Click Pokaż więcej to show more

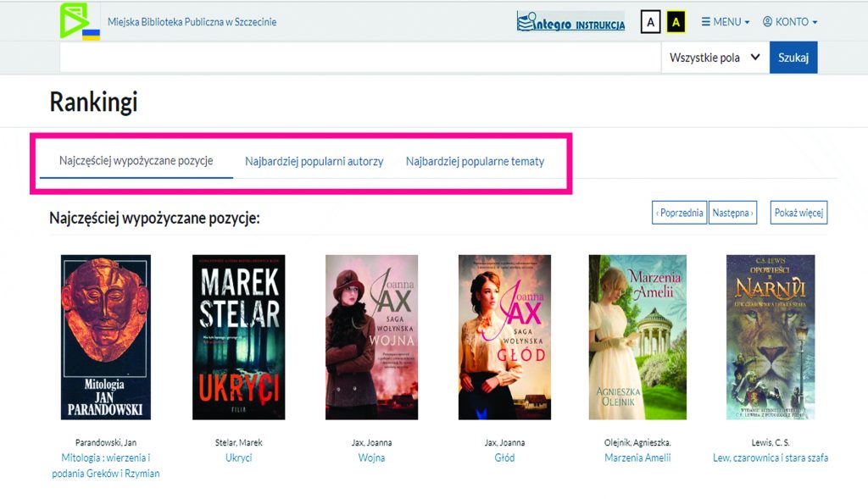pos(798,213)
